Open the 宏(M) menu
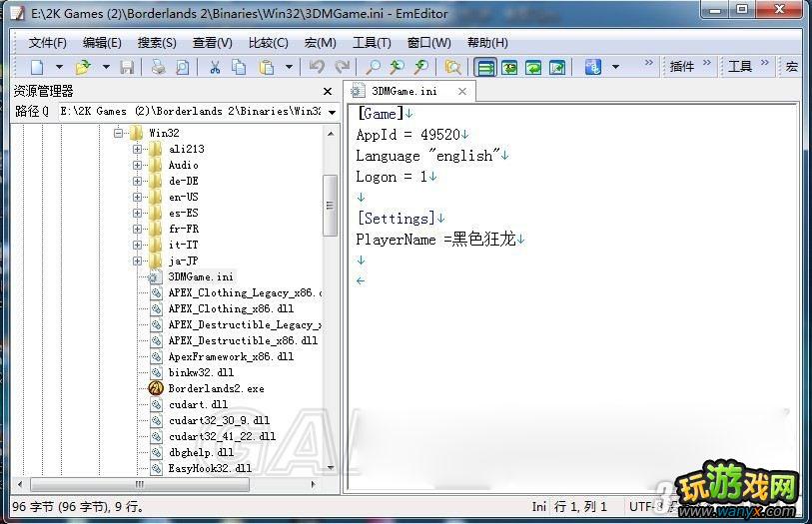The height and width of the screenshot is (524, 812). pyautogui.click(x=321, y=42)
